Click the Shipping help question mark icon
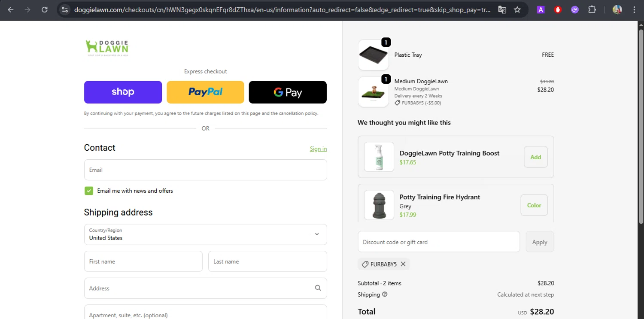This screenshot has height=319, width=644. pos(385,295)
